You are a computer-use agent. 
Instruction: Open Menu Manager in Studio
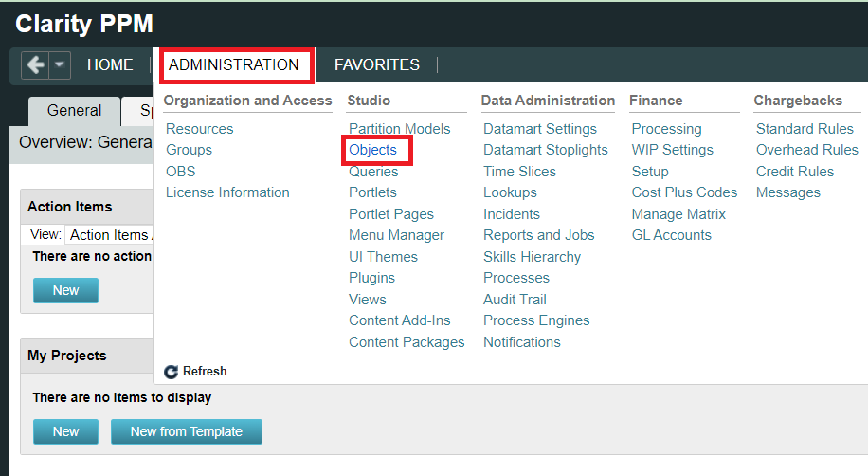tap(396, 235)
